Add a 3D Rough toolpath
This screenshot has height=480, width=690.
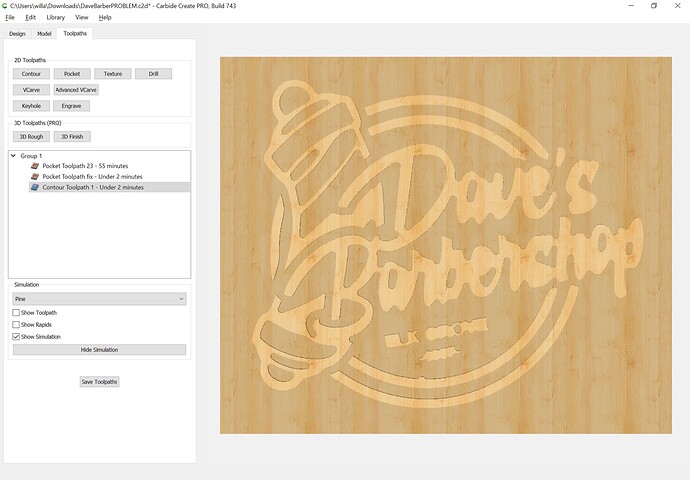point(31,137)
